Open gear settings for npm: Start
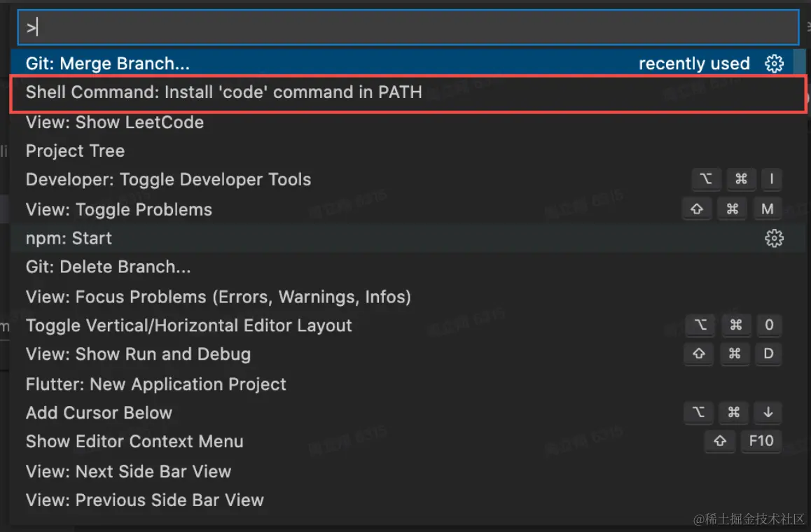Screen dimensions: 811x532 774,238
